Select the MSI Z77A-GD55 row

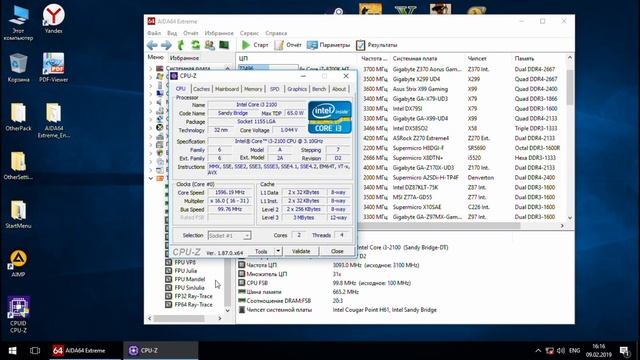coord(412,197)
